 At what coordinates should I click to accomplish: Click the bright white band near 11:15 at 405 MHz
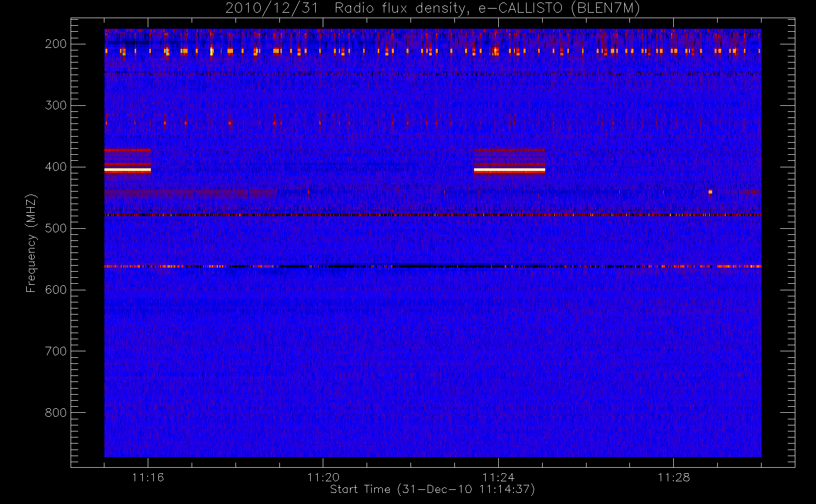pyautogui.click(x=128, y=170)
